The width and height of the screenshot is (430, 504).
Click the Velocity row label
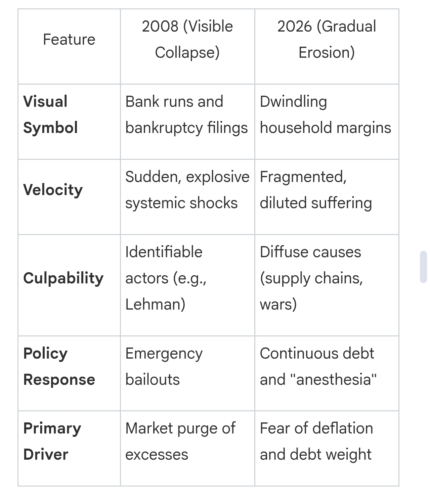pos(53,190)
